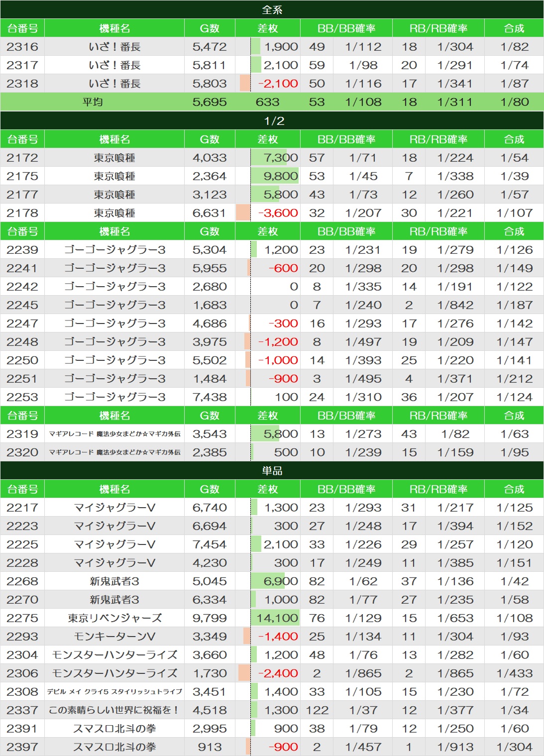Click G count 7,438 for machine 2253

(x=210, y=397)
